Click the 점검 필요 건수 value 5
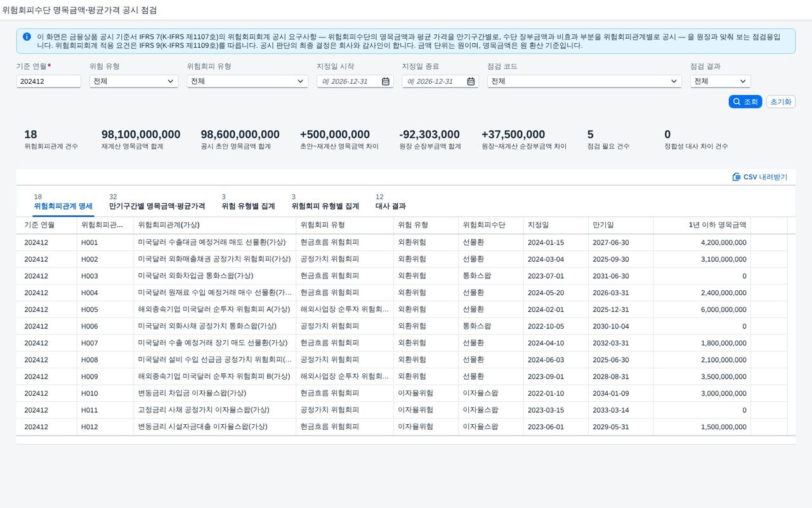Screen dimensions: 812x508 (591, 135)
